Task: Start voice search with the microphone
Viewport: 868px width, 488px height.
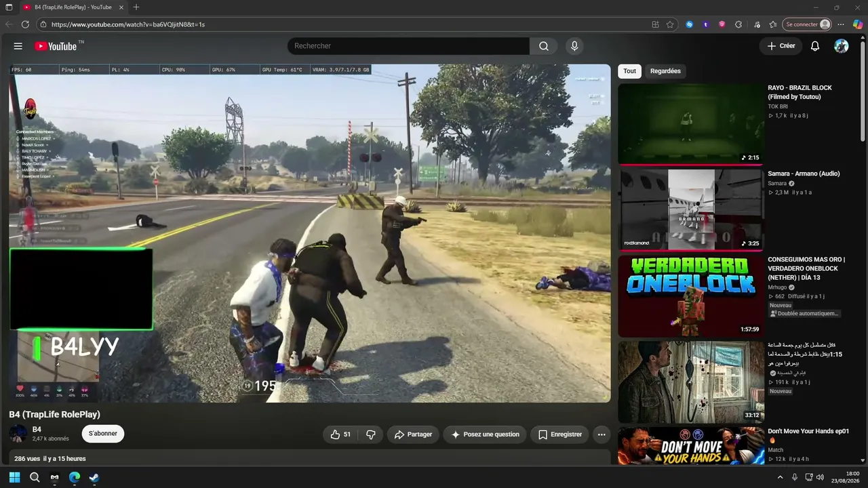Action: tap(574, 46)
